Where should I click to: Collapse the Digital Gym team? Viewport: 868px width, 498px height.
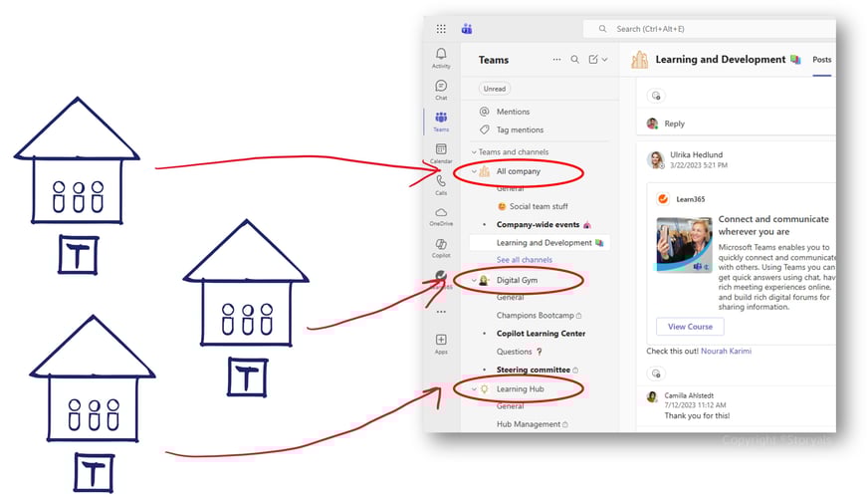click(474, 281)
